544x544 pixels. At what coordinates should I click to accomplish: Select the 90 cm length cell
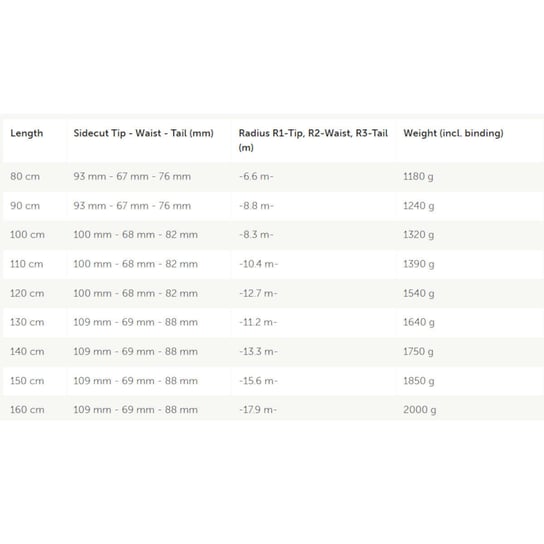(25, 206)
